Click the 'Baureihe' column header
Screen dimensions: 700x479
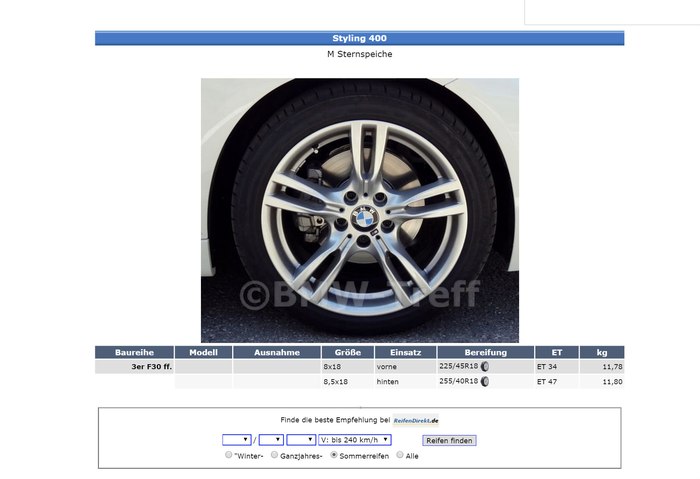pos(133,352)
